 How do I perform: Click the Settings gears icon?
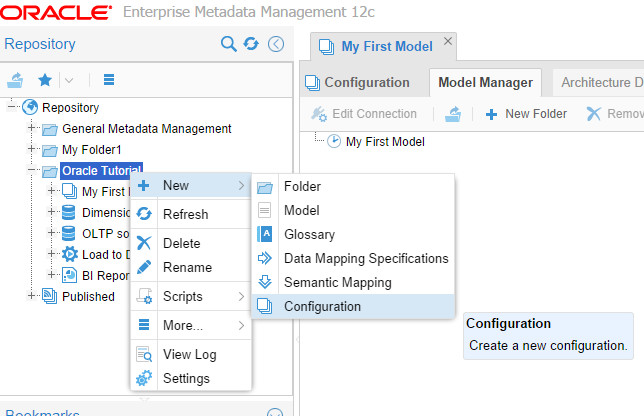(x=144, y=378)
